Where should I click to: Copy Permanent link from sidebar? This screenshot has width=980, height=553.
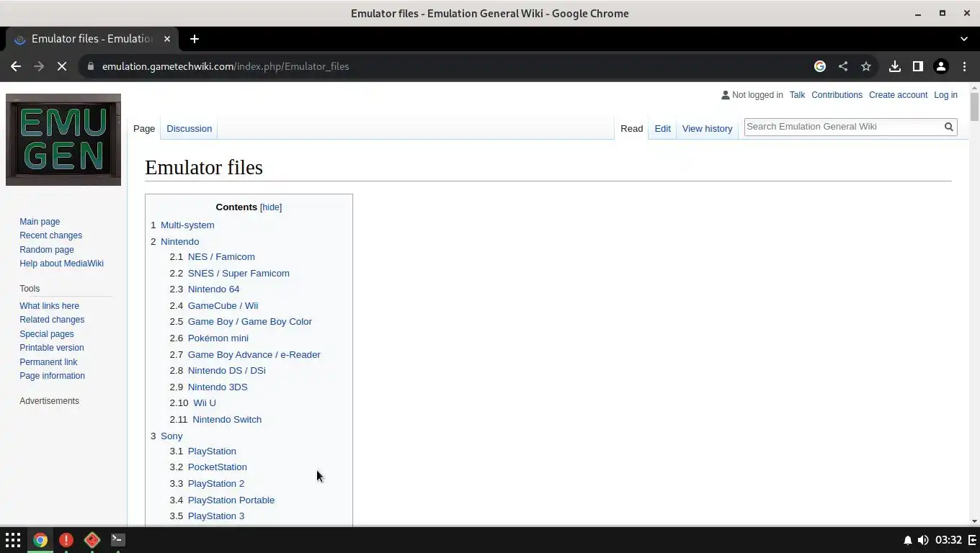click(48, 362)
